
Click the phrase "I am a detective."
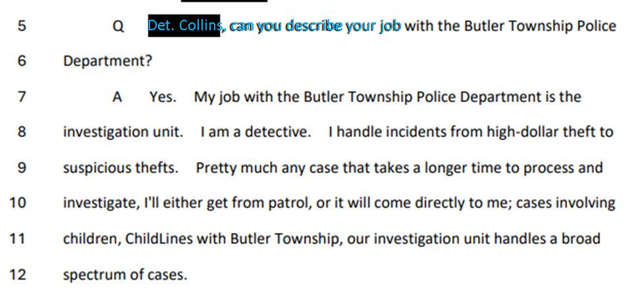coord(256,132)
